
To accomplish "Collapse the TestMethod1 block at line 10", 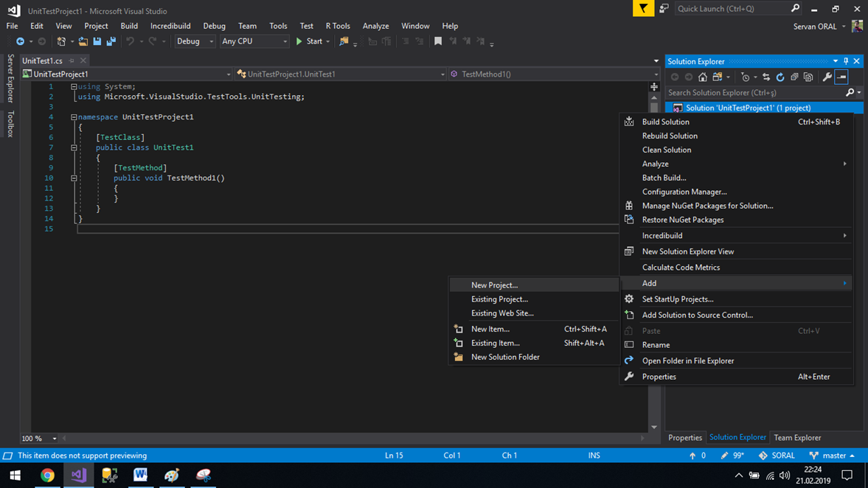I will point(74,178).
